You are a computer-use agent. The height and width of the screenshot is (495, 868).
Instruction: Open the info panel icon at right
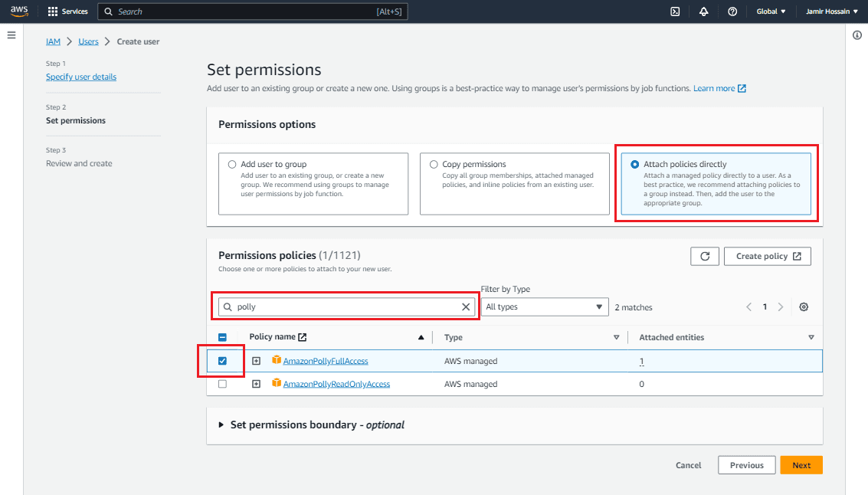coord(857,35)
